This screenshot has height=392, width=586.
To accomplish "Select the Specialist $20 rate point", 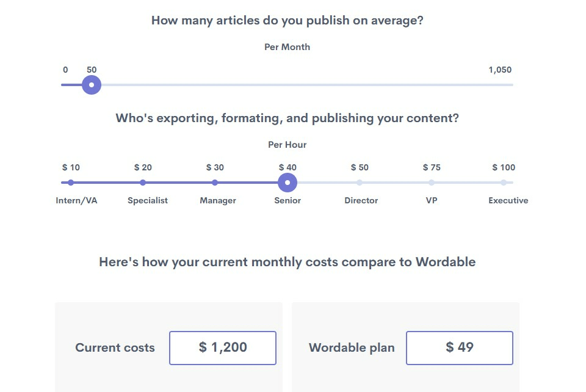I will tap(143, 183).
